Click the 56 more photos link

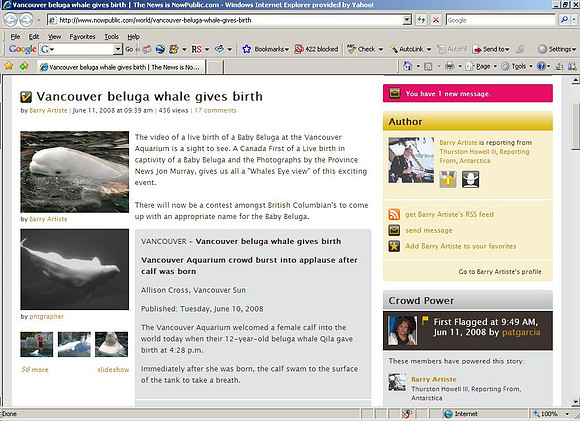tap(34, 369)
